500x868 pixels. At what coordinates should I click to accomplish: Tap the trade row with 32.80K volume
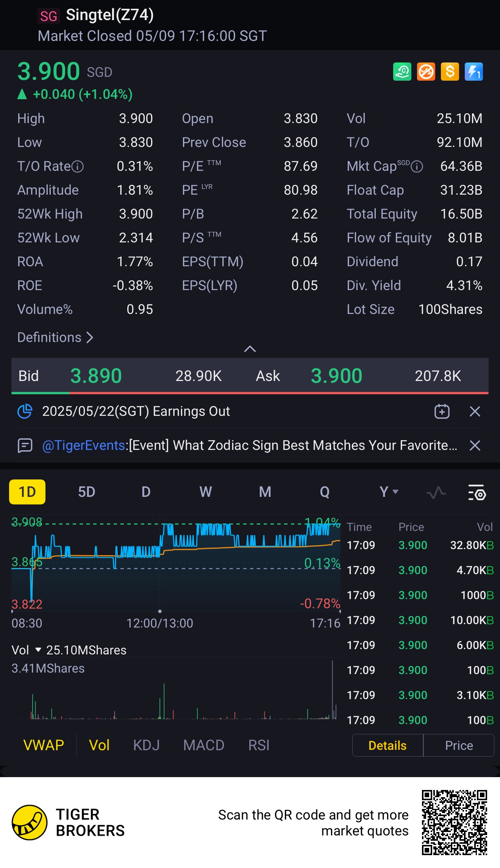pos(420,545)
